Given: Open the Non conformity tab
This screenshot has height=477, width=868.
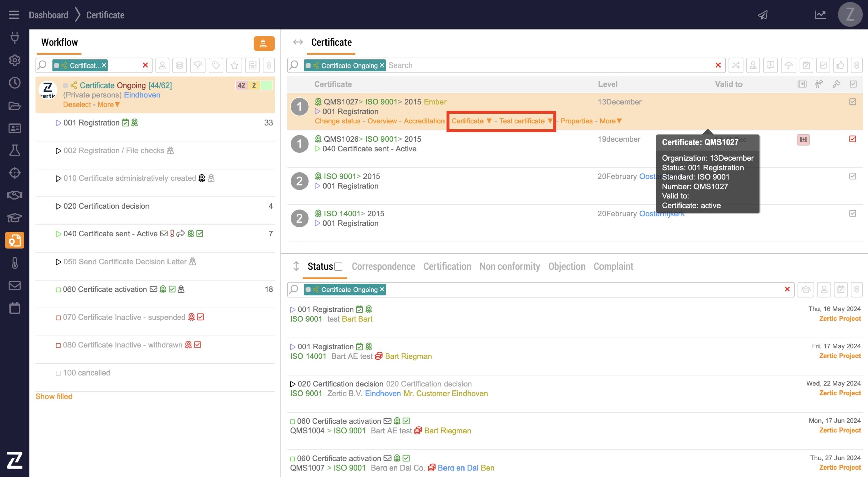Looking at the screenshot, I should pyautogui.click(x=510, y=267).
